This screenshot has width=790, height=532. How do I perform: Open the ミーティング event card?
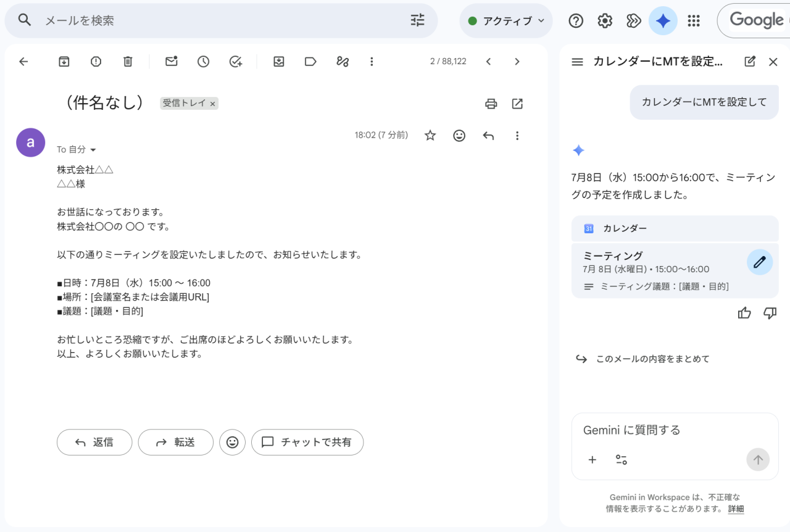coord(675,271)
